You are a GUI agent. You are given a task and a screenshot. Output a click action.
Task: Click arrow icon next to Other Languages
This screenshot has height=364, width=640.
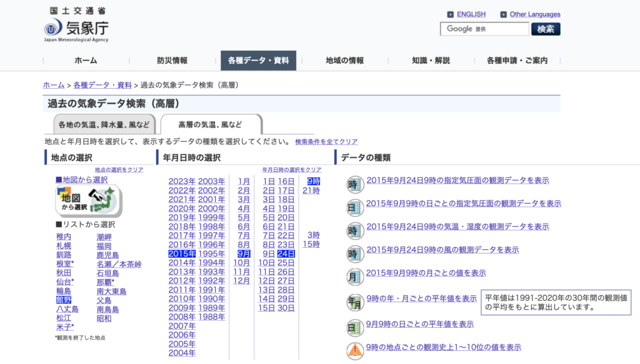click(x=503, y=14)
